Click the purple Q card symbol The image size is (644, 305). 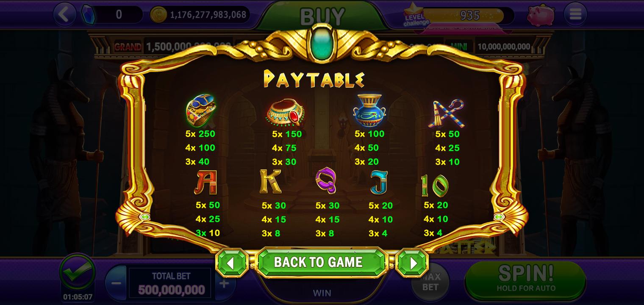(326, 182)
